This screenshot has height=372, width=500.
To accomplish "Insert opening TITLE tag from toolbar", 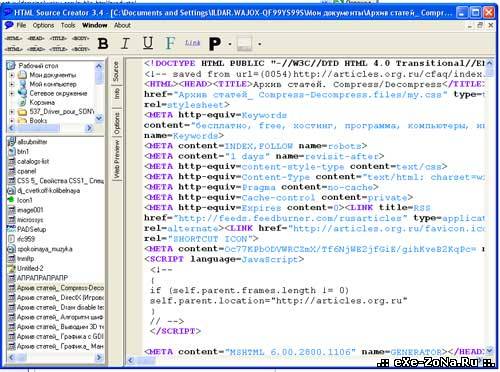I will tap(58, 38).
